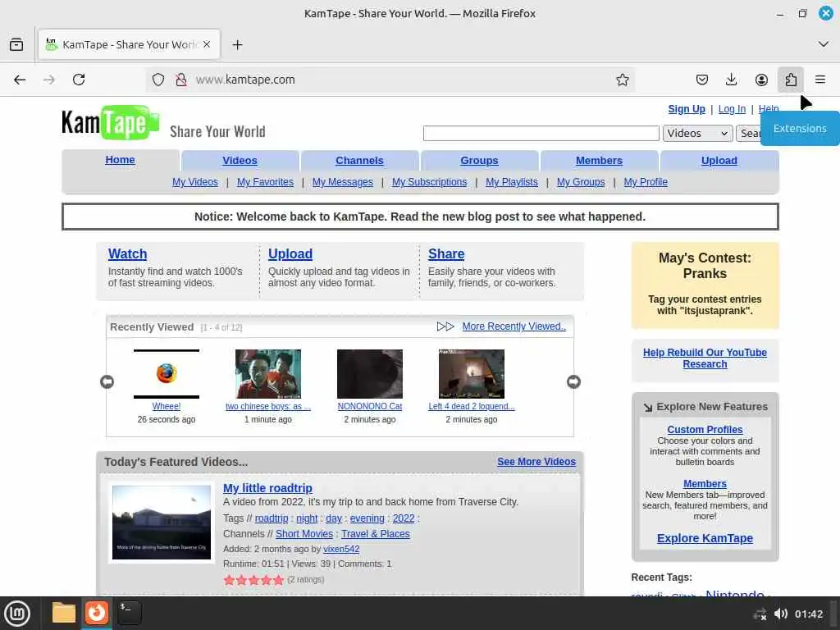Click the Log In link
The height and width of the screenshot is (630, 840).
point(732,109)
